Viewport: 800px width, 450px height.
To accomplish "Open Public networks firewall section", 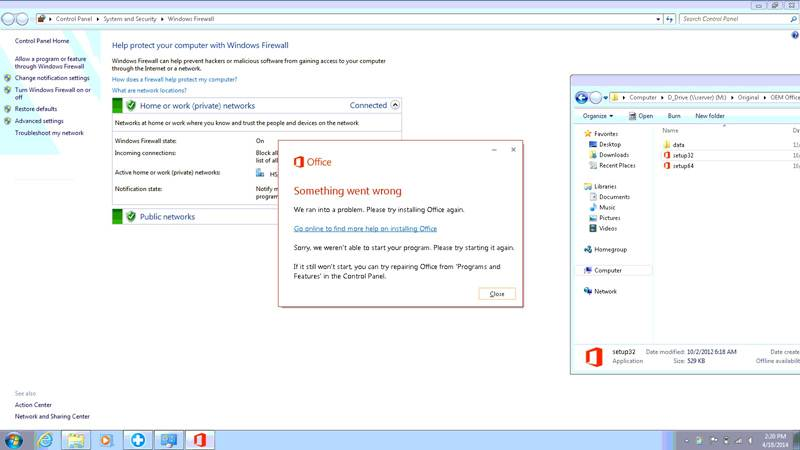I will (167, 217).
